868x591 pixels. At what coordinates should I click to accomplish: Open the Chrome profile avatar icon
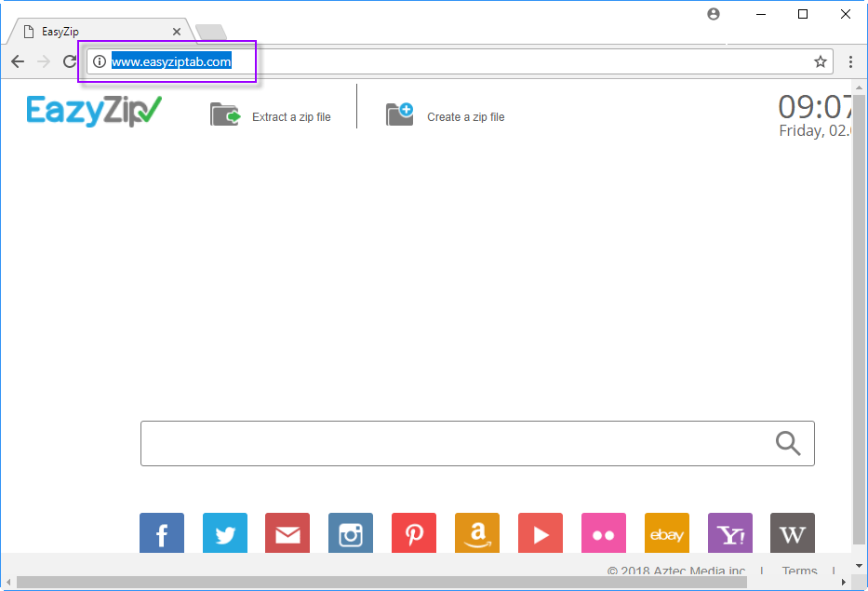pyautogui.click(x=714, y=14)
